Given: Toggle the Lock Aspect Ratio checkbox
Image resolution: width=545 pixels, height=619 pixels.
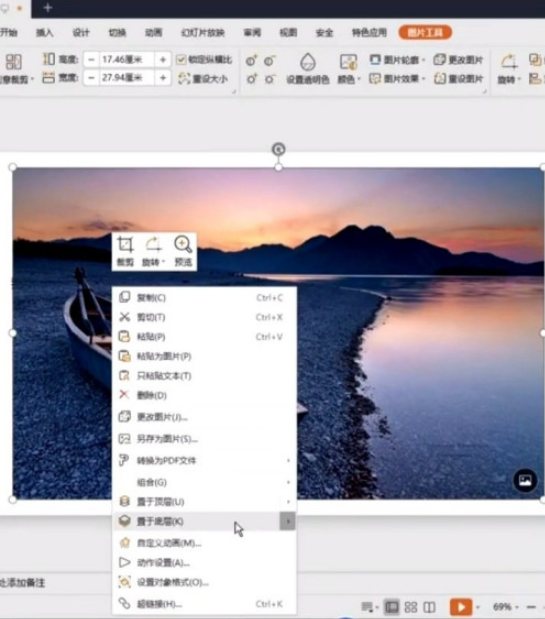Looking at the screenshot, I should (x=181, y=60).
